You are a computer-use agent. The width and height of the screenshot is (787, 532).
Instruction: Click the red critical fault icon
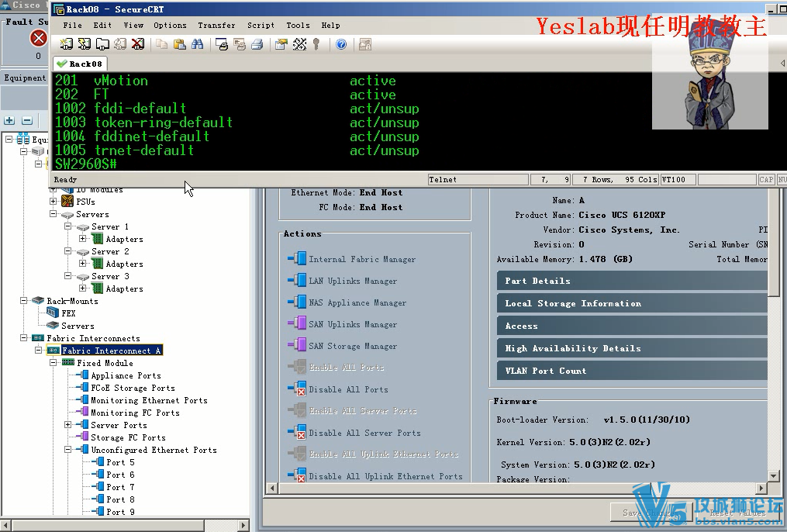(38, 38)
